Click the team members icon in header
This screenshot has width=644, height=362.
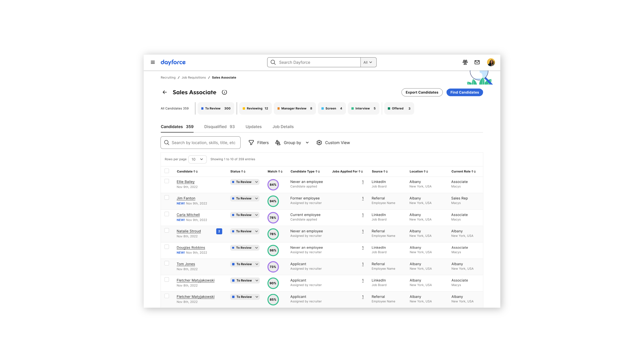465,62
